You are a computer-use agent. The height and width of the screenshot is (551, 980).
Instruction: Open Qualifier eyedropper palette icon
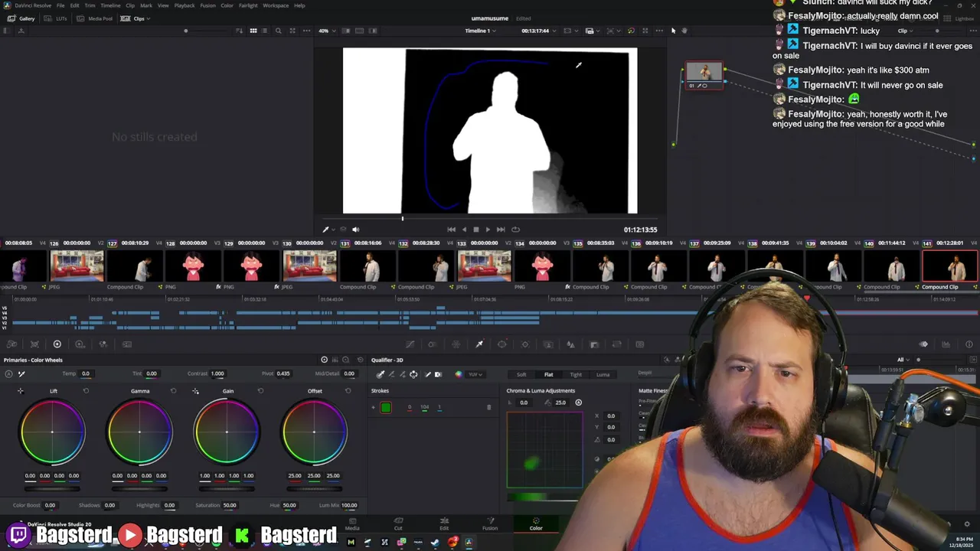479,344
